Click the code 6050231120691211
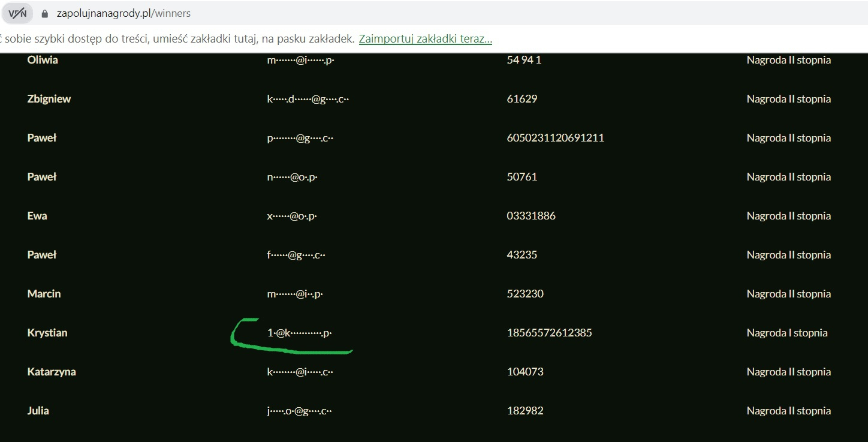The image size is (868, 442). click(555, 138)
